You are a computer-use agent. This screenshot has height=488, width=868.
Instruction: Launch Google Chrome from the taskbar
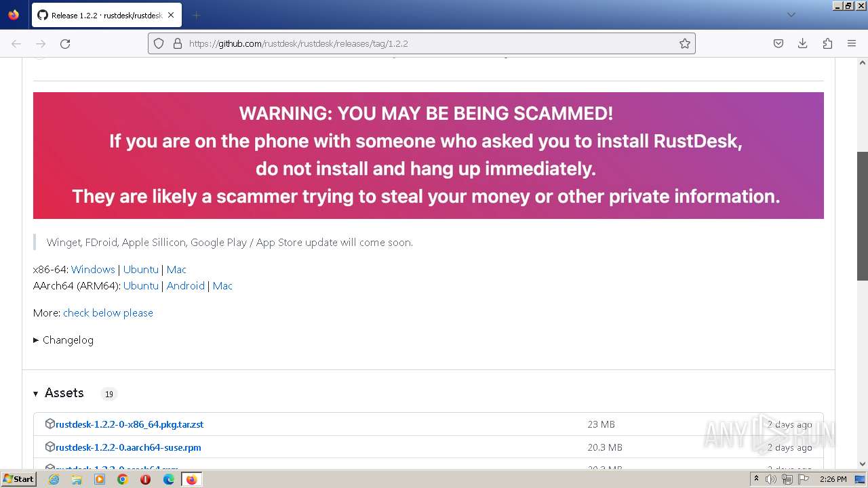pos(123,479)
